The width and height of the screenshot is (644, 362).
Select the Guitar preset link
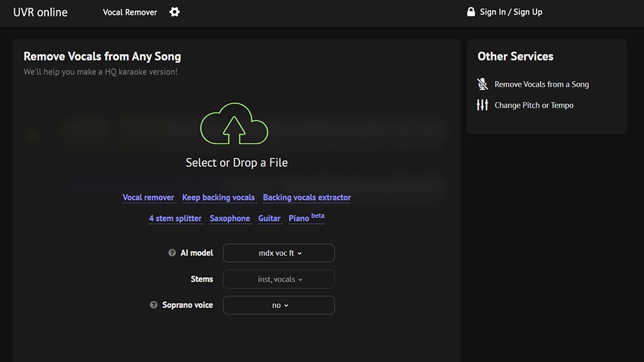point(269,219)
